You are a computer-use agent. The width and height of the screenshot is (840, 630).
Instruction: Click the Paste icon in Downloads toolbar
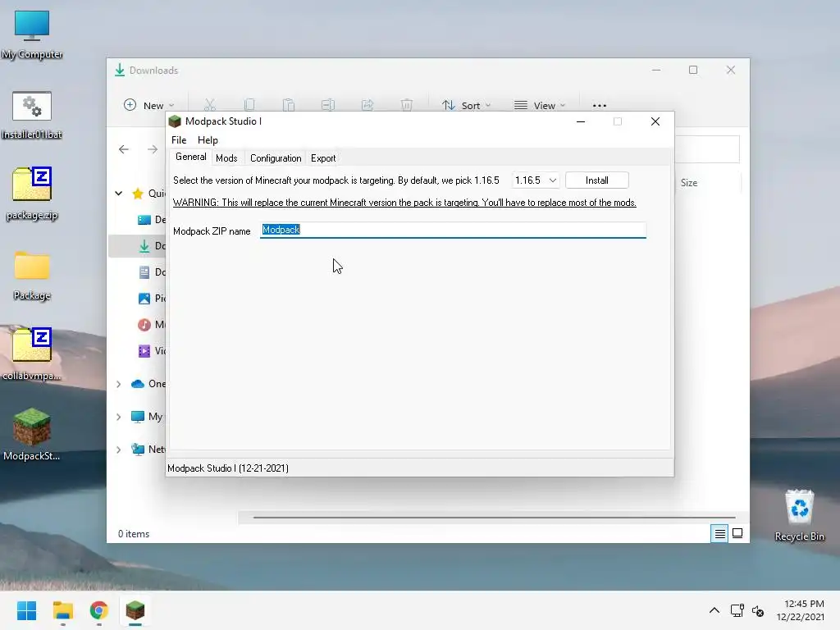[x=289, y=105]
